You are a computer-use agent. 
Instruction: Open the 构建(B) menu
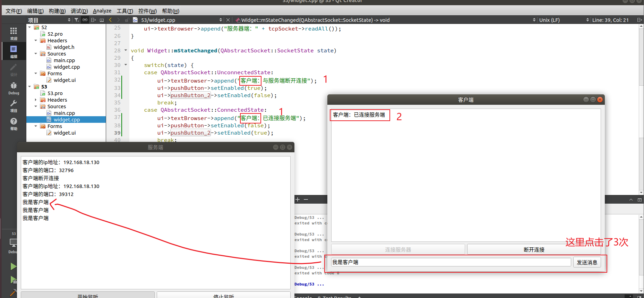pyautogui.click(x=57, y=11)
